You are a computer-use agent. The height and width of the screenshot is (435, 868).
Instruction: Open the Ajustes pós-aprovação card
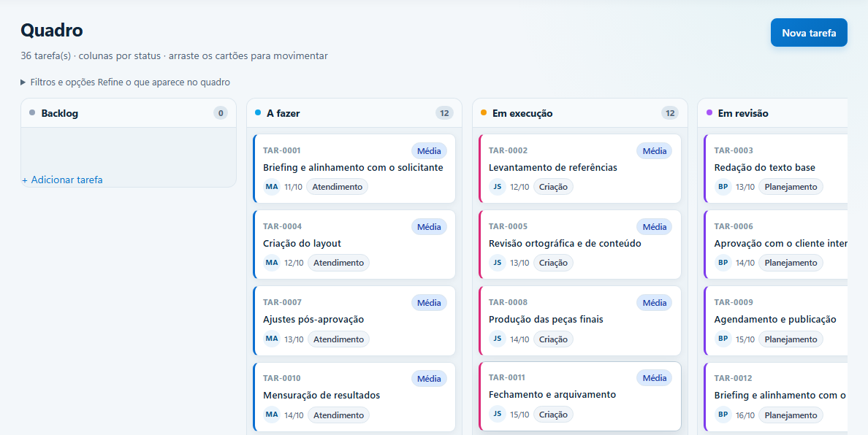click(x=354, y=320)
